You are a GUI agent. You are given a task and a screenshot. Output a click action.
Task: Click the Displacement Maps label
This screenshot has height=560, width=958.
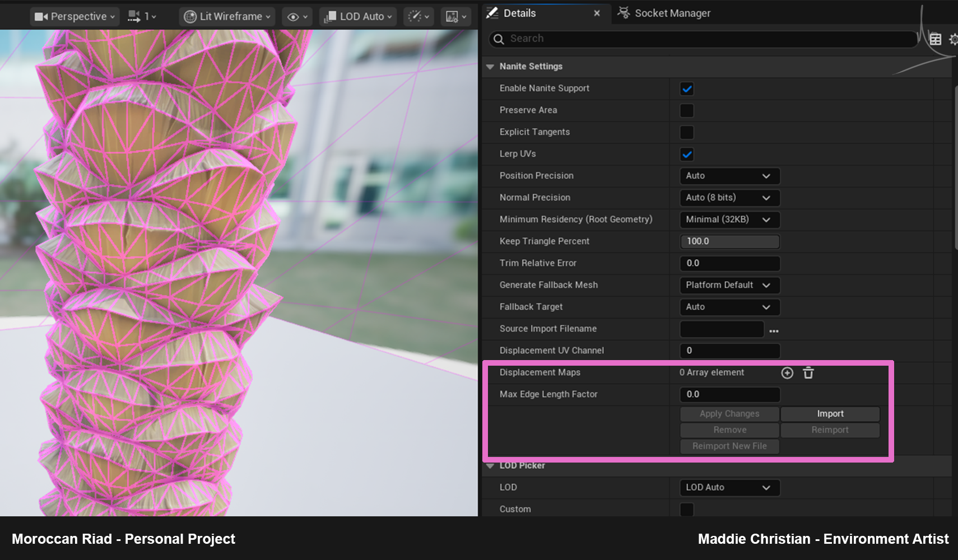tap(540, 372)
